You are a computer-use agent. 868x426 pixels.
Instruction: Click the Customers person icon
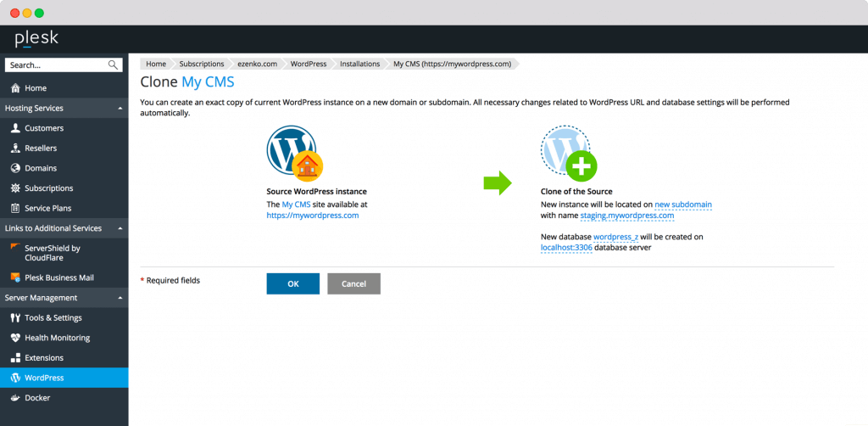[x=15, y=128]
